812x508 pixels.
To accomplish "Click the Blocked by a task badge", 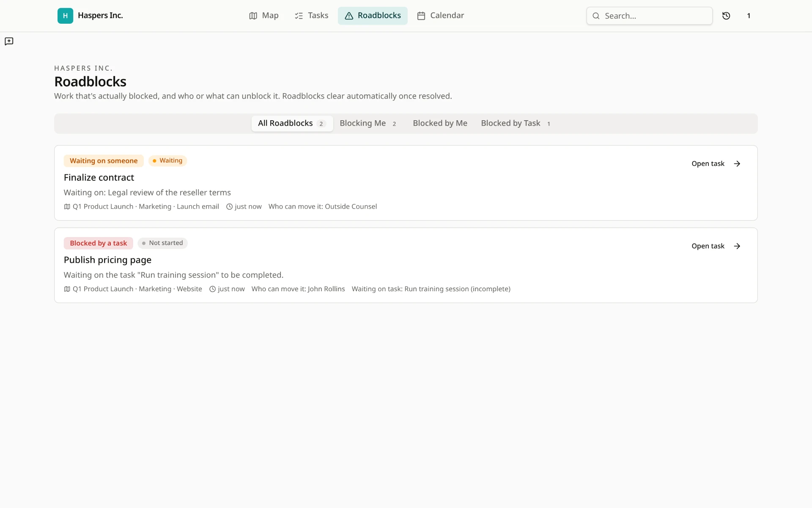I will tap(98, 243).
